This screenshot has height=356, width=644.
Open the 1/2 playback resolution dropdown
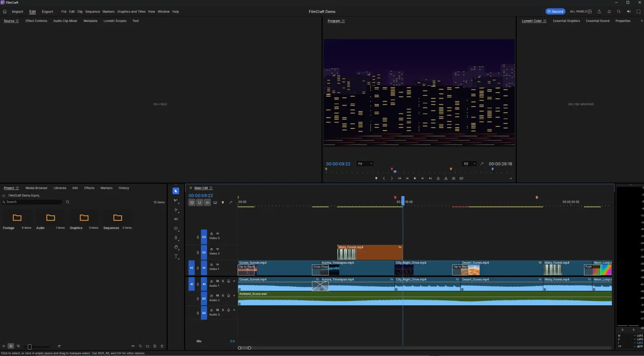469,164
